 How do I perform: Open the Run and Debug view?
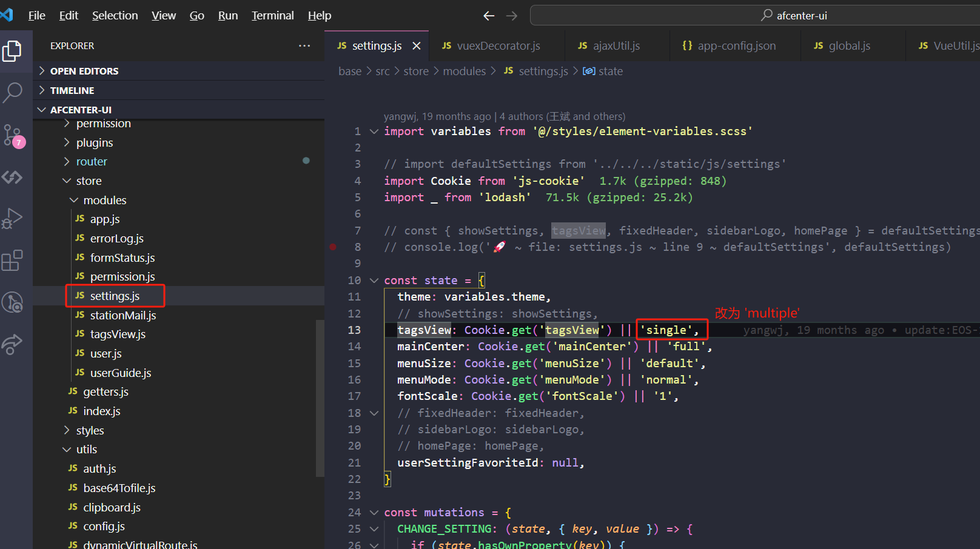12,219
